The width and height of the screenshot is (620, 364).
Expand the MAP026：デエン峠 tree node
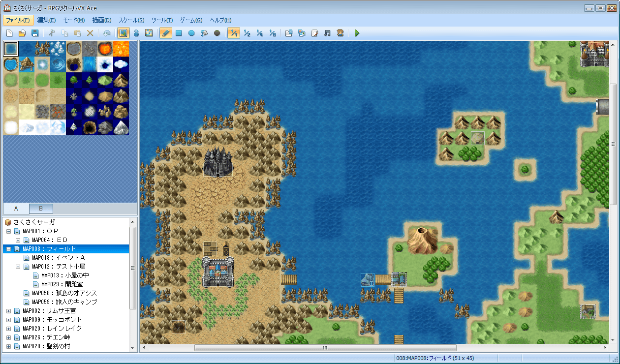coord(8,337)
